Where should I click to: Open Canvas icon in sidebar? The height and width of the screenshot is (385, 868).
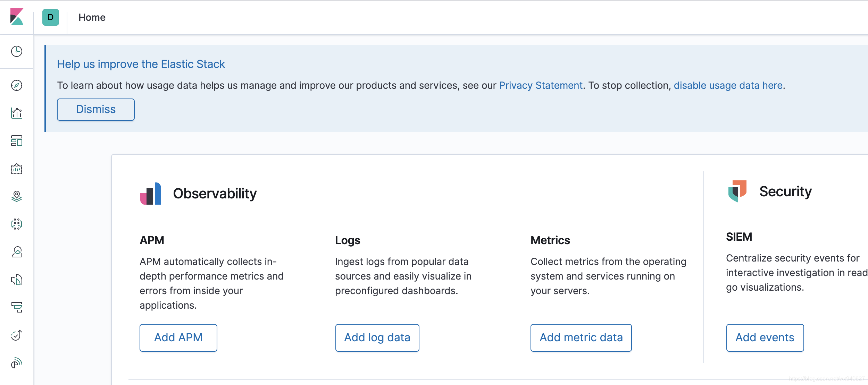click(x=17, y=169)
